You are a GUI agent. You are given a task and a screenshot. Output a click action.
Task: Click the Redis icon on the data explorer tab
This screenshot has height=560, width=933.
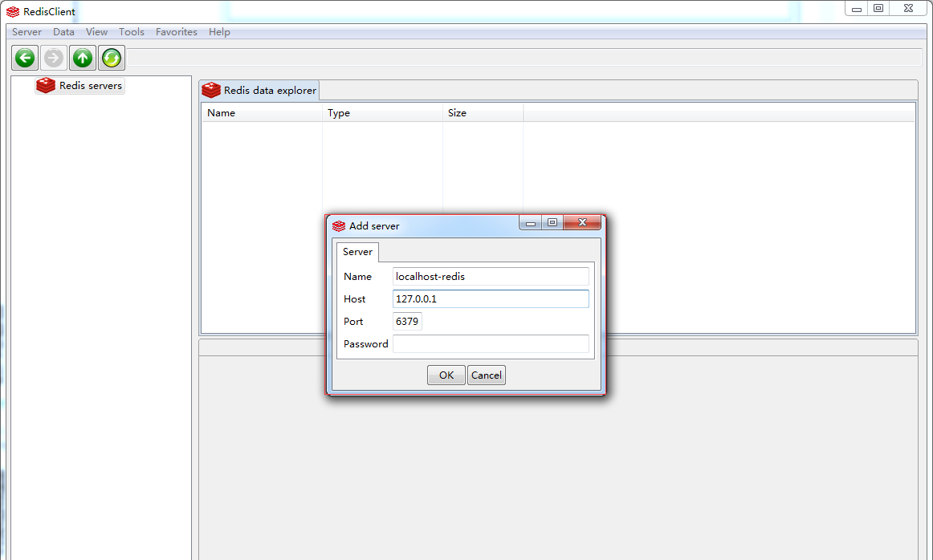[211, 90]
